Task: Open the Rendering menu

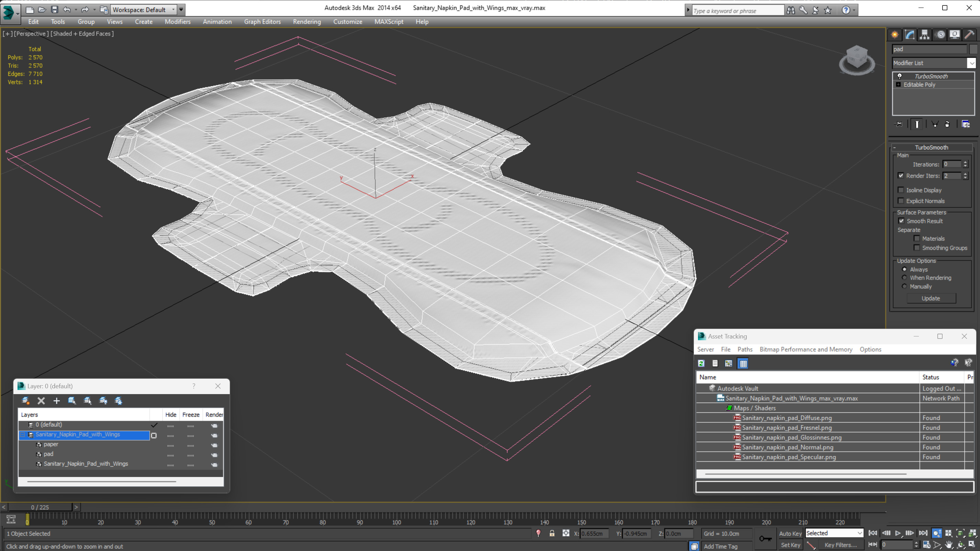Action: pyautogui.click(x=307, y=22)
